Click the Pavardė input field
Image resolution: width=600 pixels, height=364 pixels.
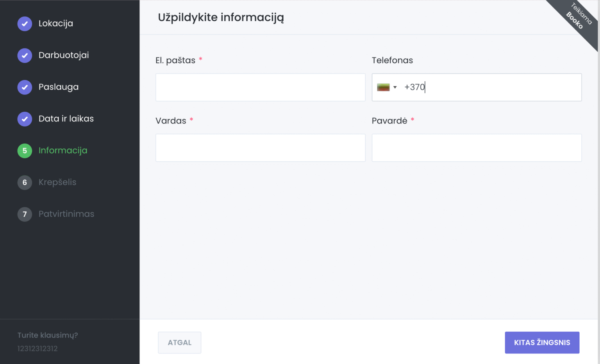477,148
